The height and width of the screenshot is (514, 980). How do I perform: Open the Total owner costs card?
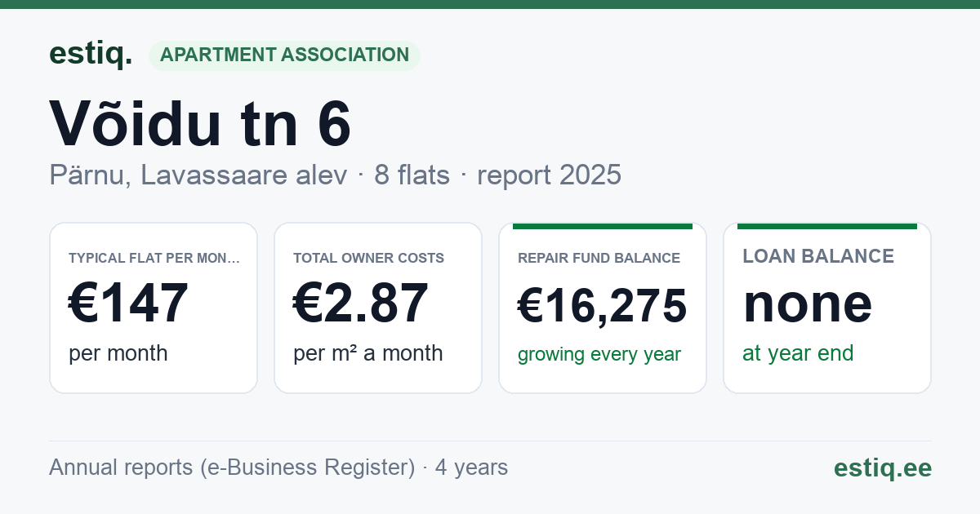click(x=378, y=308)
